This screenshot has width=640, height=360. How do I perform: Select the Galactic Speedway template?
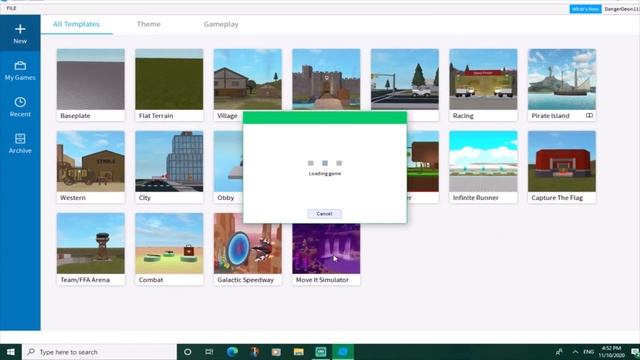click(x=247, y=249)
